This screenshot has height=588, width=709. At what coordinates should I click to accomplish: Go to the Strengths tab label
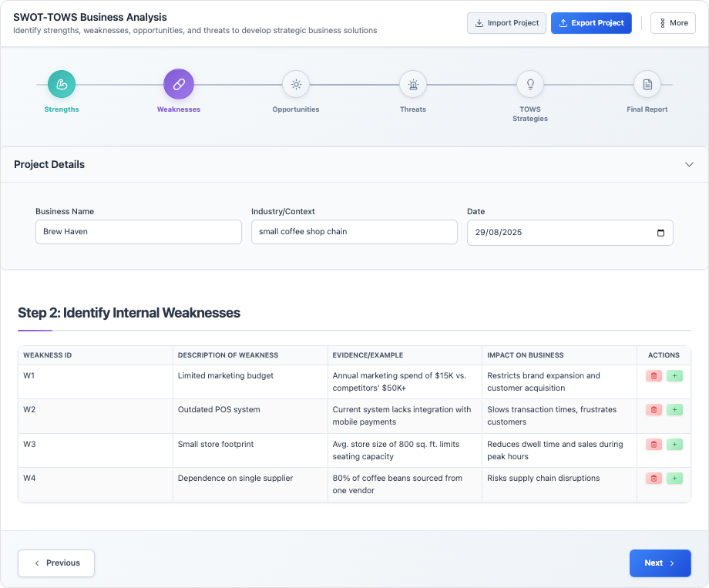(x=62, y=109)
